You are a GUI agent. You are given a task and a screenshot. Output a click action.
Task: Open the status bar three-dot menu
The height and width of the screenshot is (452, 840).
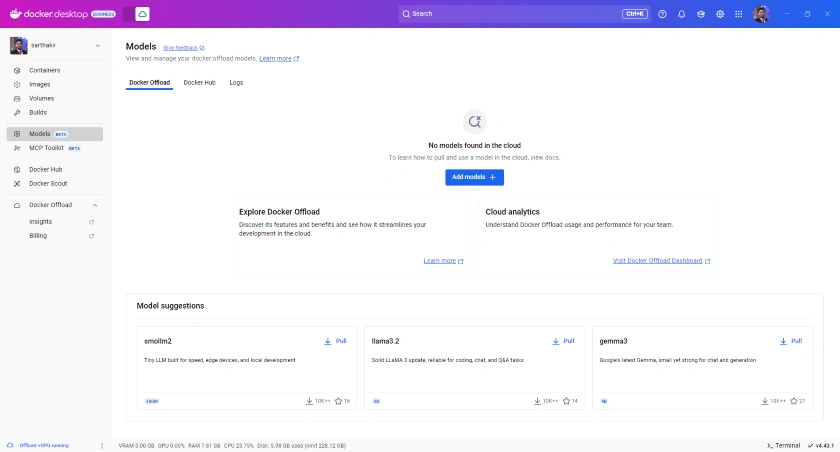[x=102, y=446]
